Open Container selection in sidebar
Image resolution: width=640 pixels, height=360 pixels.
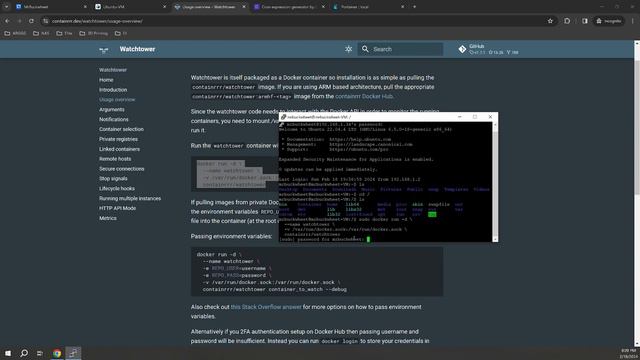121,129
